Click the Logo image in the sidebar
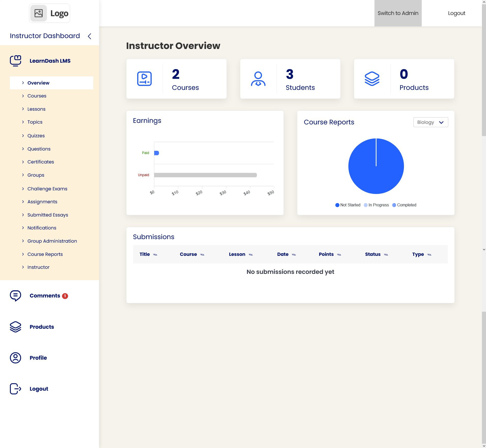Screen dimensions: 486x448 click(50, 13)
